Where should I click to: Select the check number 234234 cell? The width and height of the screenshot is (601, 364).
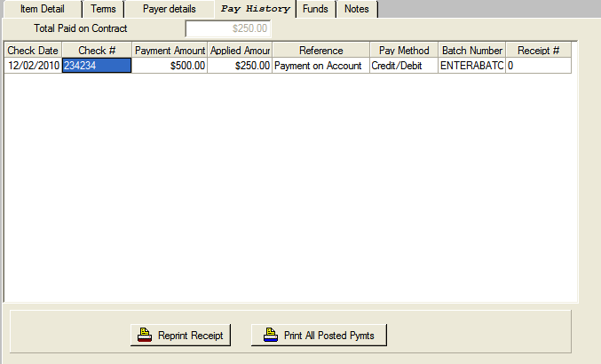point(97,66)
